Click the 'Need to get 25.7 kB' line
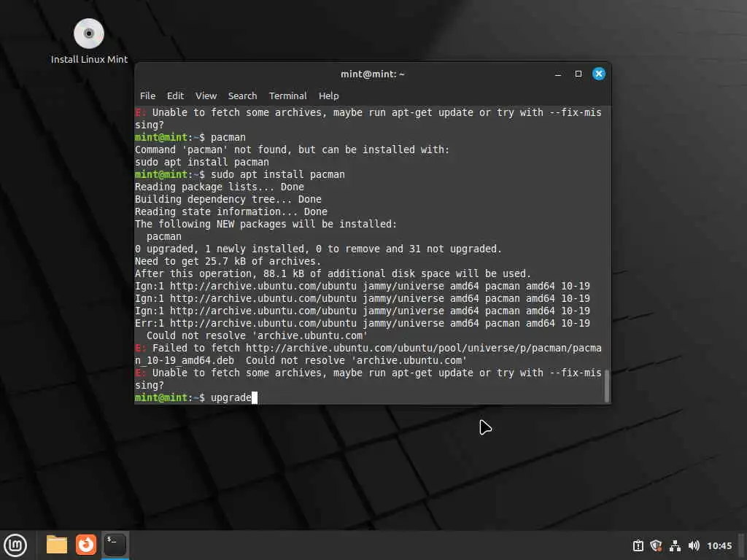 click(228, 261)
